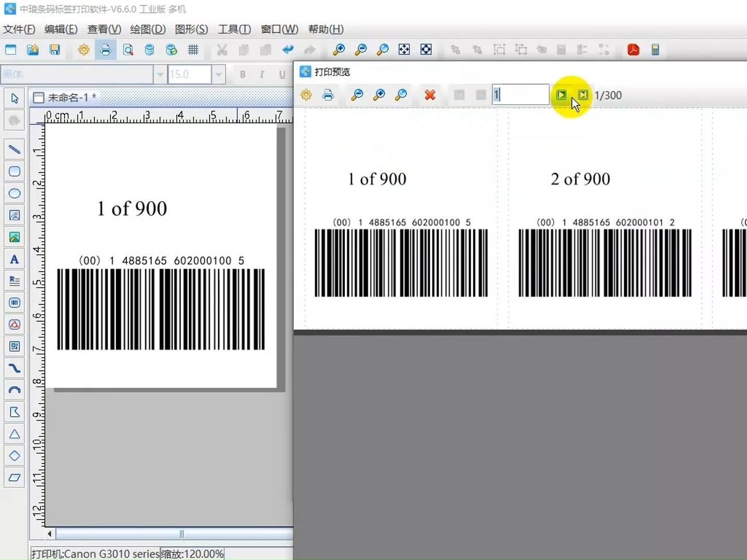The image size is (747, 560).
Task: Open the 图形(S) menu
Action: [191, 30]
